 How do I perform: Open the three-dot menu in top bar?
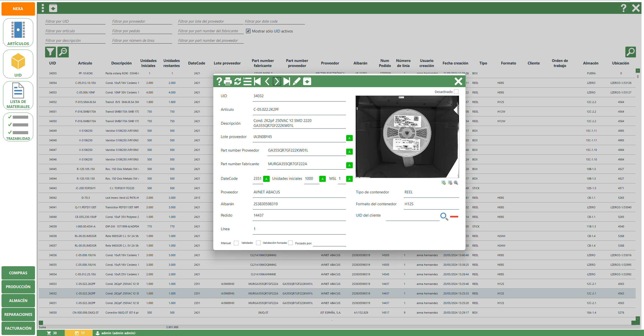point(43,8)
